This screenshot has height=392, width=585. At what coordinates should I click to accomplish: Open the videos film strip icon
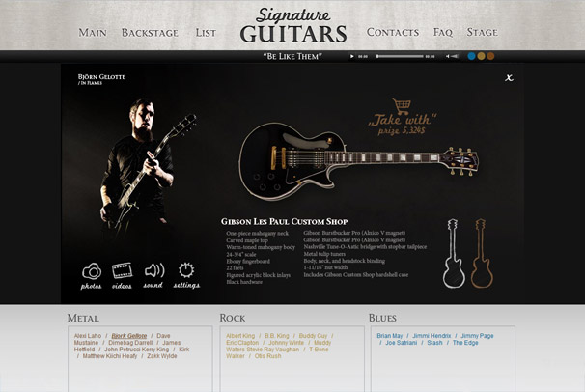click(122, 270)
